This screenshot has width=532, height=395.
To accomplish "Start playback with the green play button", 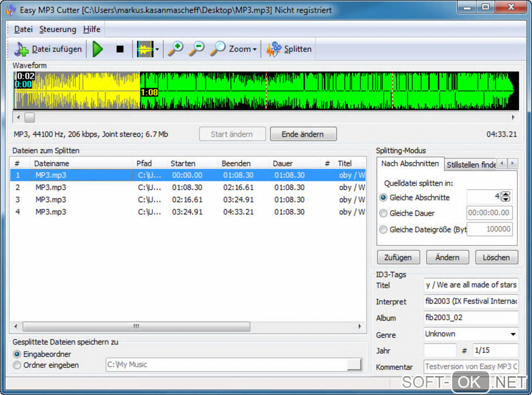I will [x=98, y=49].
